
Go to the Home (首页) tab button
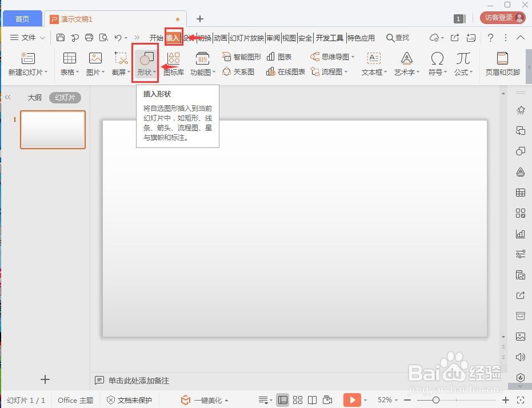pyautogui.click(x=22, y=19)
